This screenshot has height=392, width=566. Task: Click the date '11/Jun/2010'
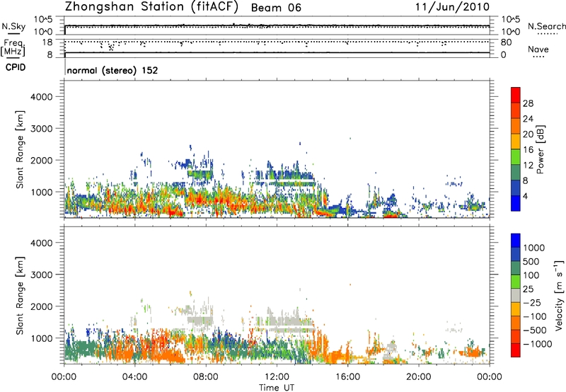coord(452,7)
